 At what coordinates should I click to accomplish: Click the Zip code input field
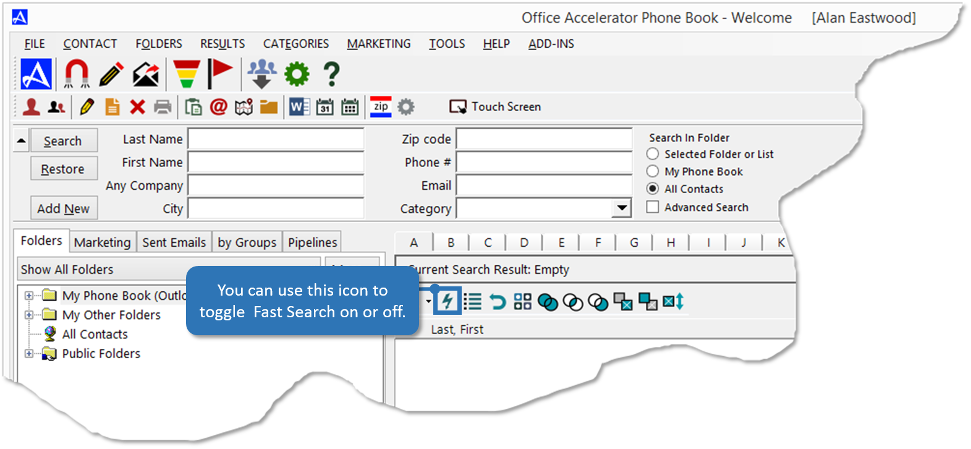point(544,139)
